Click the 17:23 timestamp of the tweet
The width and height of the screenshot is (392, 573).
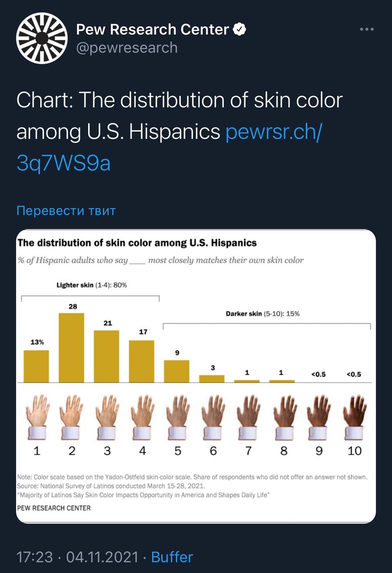click(x=34, y=557)
